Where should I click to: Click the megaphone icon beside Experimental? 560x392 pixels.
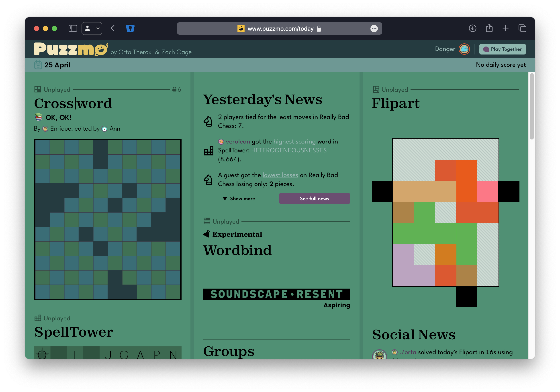pyautogui.click(x=206, y=234)
